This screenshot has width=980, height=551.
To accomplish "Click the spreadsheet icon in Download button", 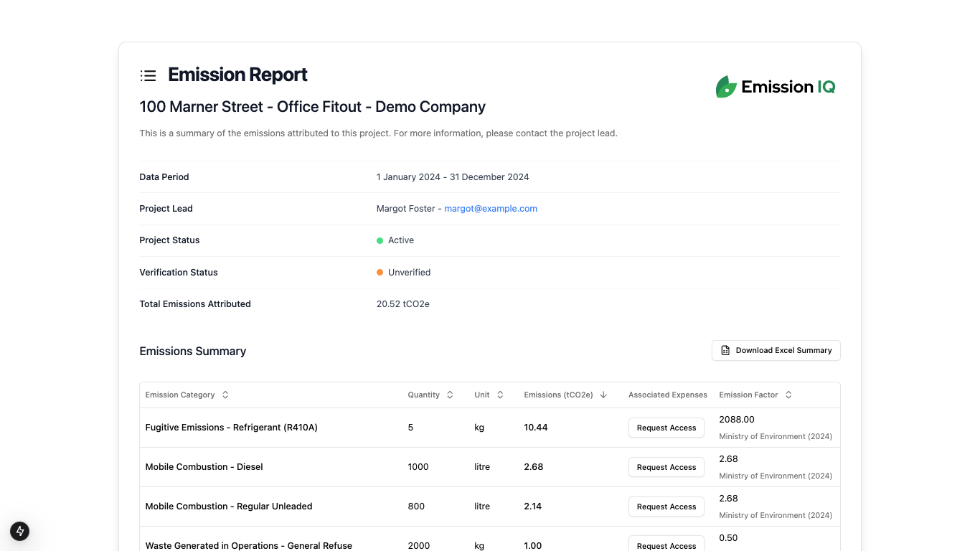I will (725, 351).
